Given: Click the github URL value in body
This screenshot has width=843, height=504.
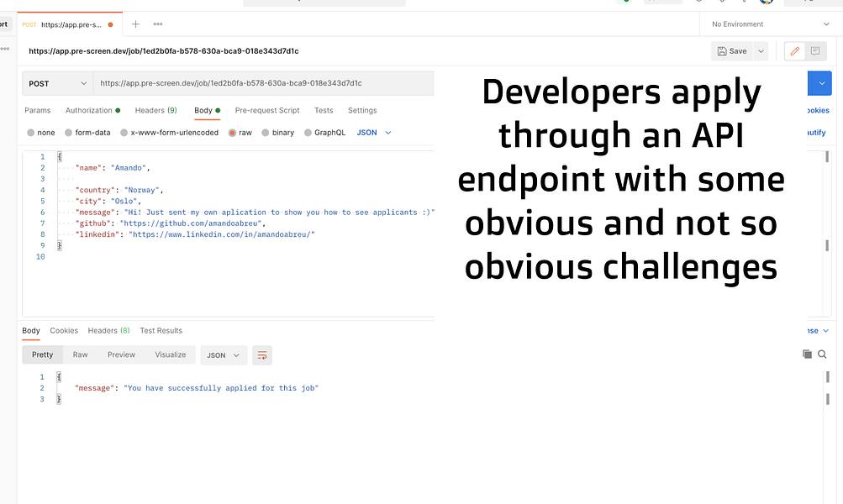Looking at the screenshot, I should point(190,223).
